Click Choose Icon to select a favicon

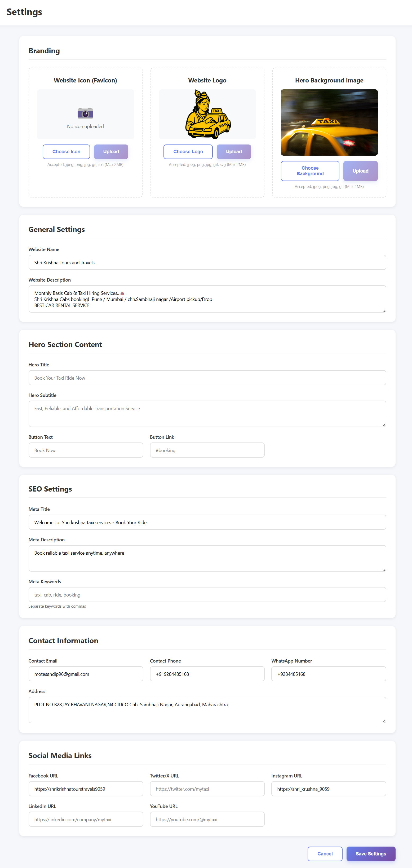[66, 152]
